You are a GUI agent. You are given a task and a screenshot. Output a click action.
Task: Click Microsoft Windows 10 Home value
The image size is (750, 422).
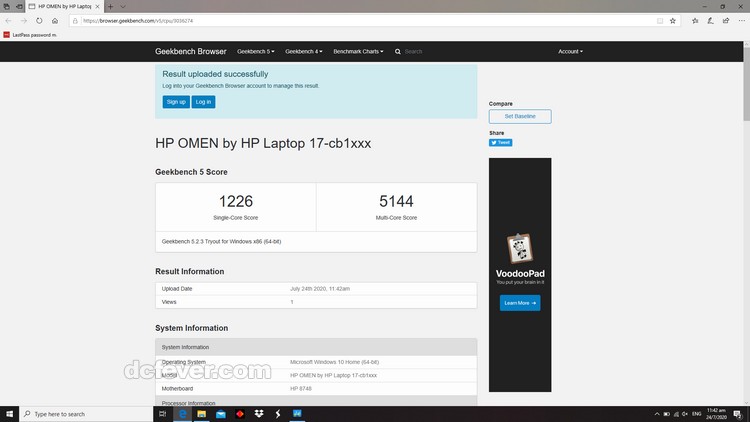tap(334, 362)
